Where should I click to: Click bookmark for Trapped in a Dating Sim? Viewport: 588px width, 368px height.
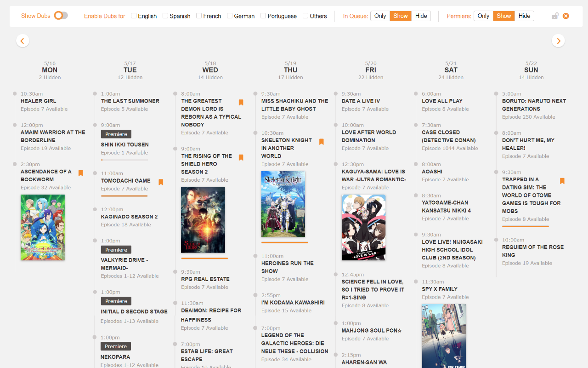pyautogui.click(x=562, y=181)
